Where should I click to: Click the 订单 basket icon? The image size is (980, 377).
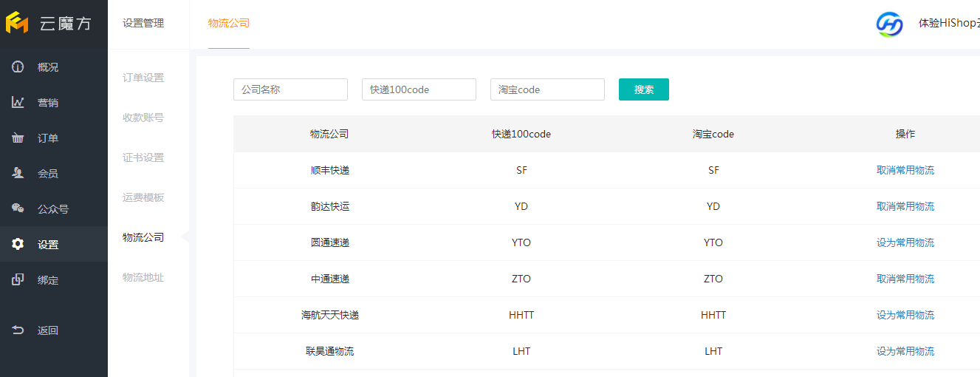pos(18,138)
